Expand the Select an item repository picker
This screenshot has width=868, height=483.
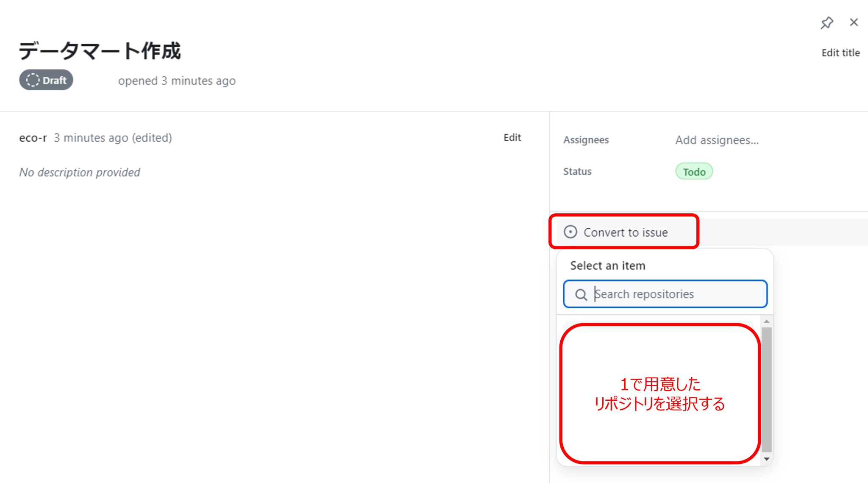click(x=607, y=265)
